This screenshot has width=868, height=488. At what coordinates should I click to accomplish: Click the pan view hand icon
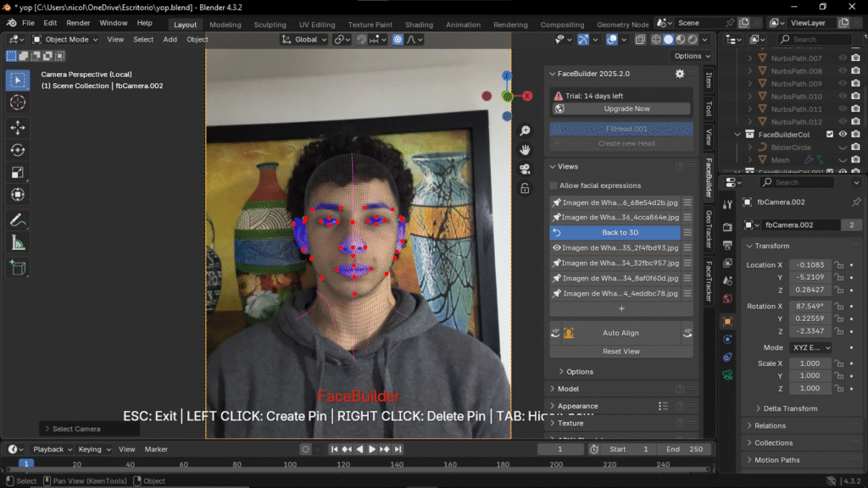click(x=525, y=149)
